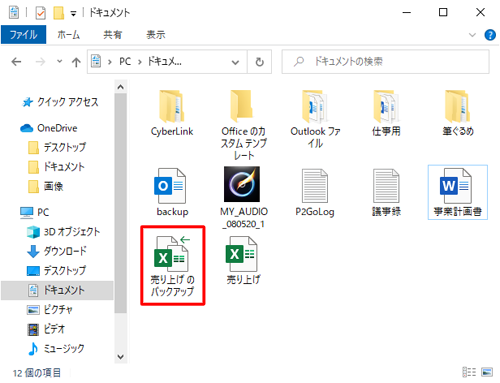Select the MY_AUDIO_080520_1 audio file
This screenshot has height=383, width=500.
[x=243, y=198]
